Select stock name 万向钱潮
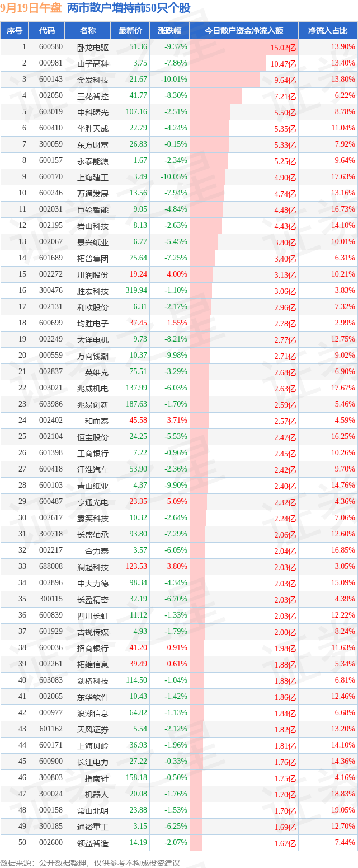Viewport: 358px width, 868px height. click(93, 356)
